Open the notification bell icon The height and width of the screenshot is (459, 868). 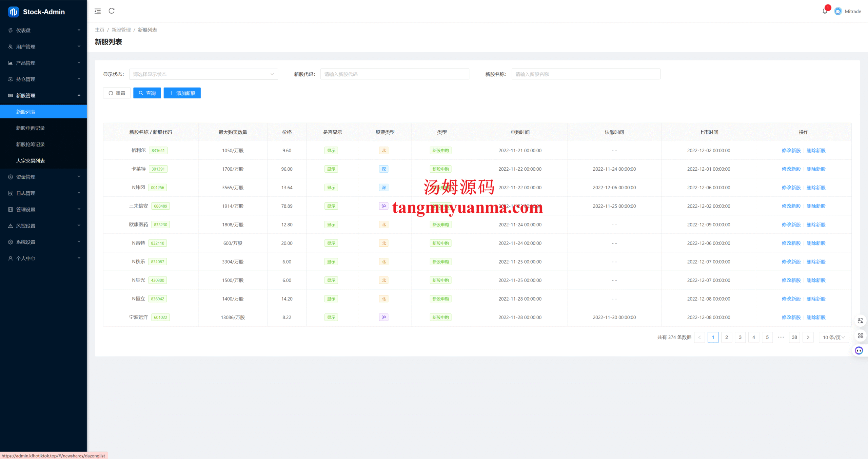pos(825,11)
